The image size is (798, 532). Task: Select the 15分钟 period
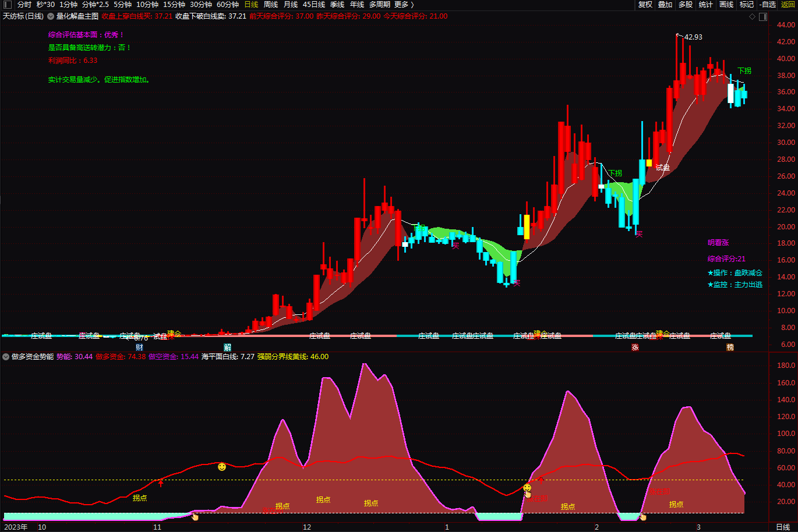174,5
